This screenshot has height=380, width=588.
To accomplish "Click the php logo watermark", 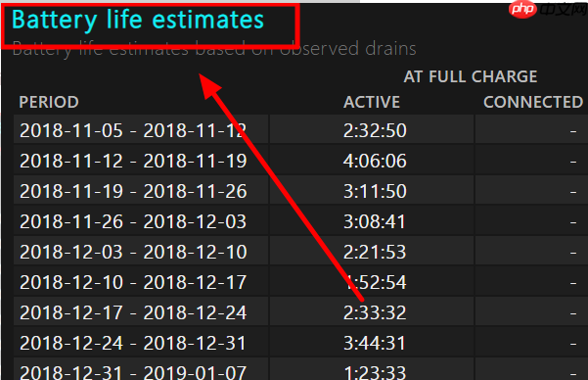I will 522,8.
